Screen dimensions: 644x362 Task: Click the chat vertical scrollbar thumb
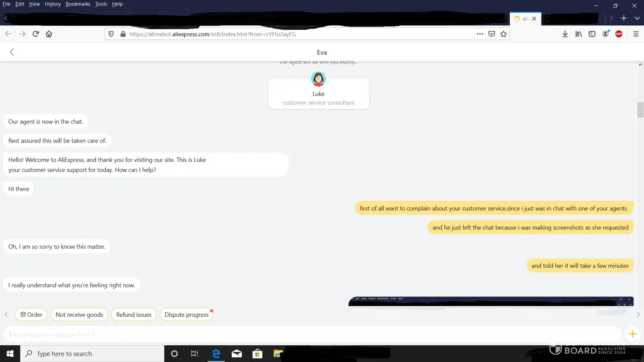click(640, 110)
